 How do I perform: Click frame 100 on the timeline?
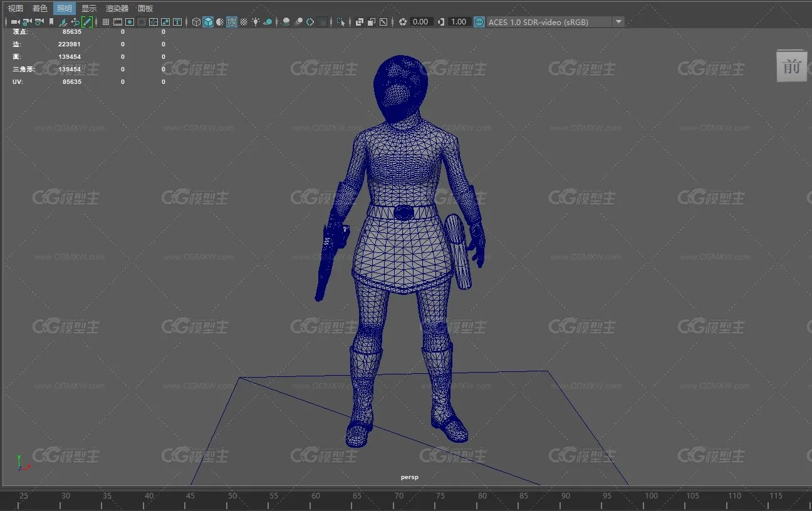coord(651,495)
